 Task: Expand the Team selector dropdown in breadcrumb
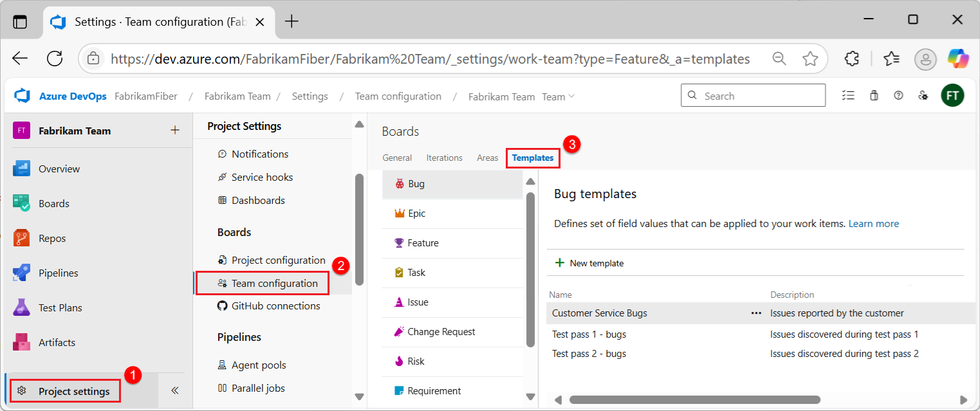(x=559, y=96)
